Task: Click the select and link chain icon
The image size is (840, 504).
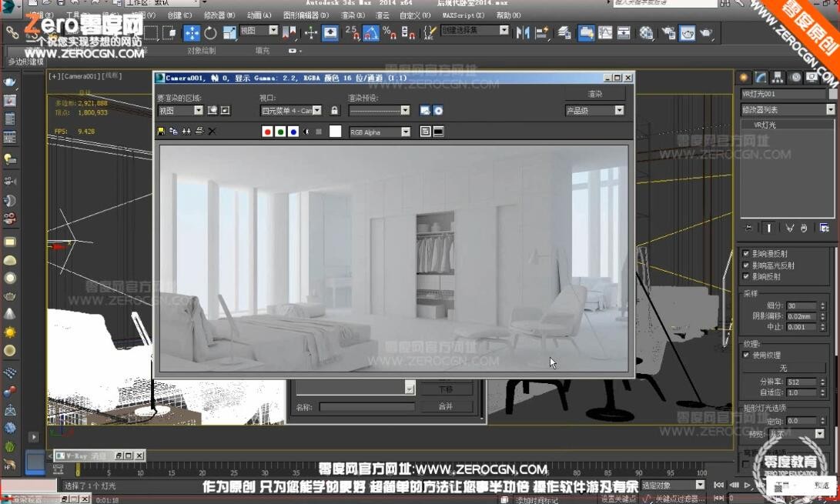Action: [x=12, y=33]
